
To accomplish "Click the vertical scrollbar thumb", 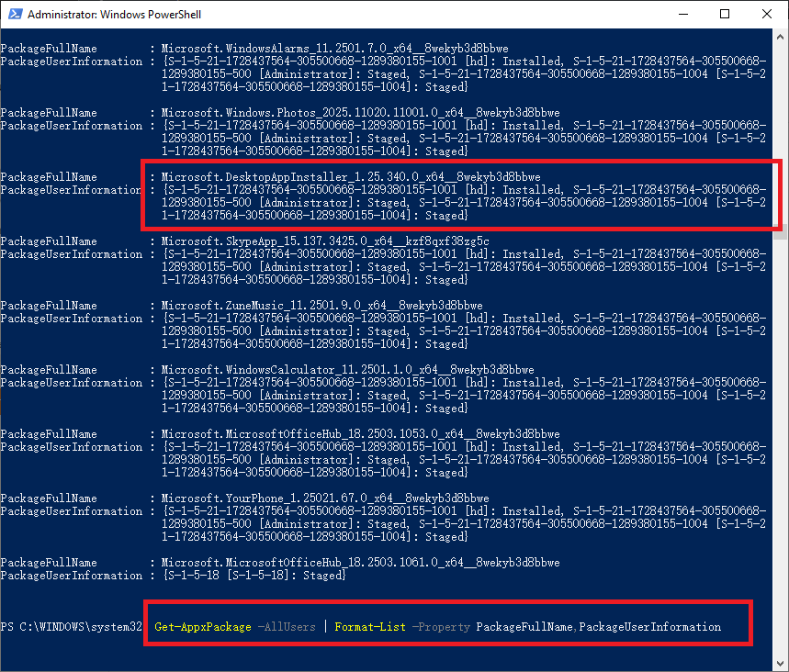I will [x=780, y=231].
